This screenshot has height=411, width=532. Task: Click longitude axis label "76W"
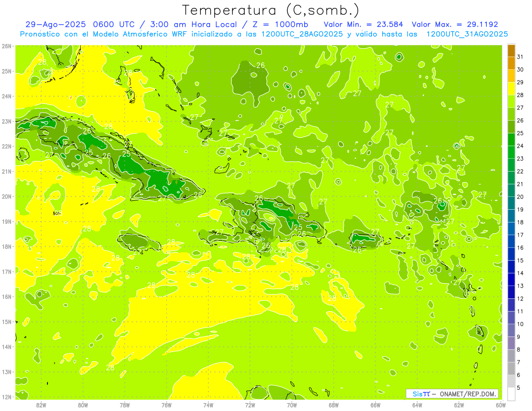(166, 405)
